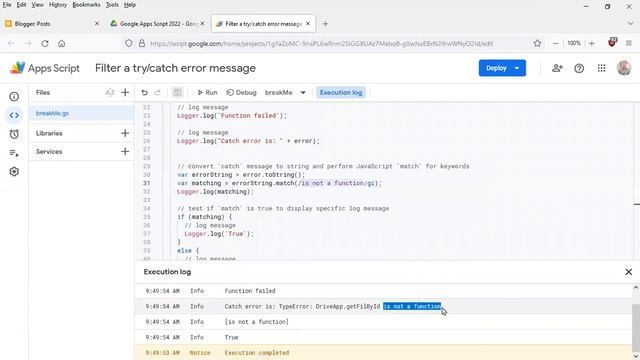
Task: Close the Blogger: Posts tab
Action: point(97,24)
